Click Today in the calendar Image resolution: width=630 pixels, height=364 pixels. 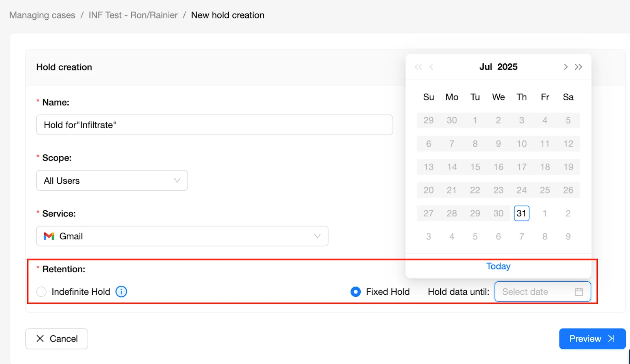click(498, 266)
